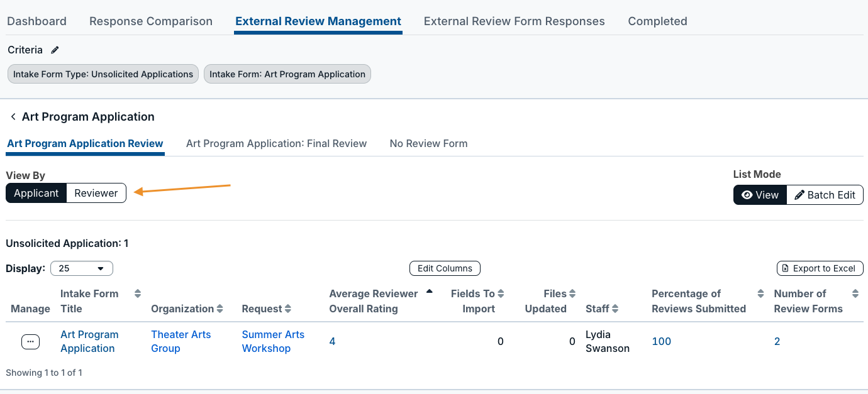Viewport: 868px width, 394px height.
Task: Switch View By to Reviewer
Action: coord(96,193)
